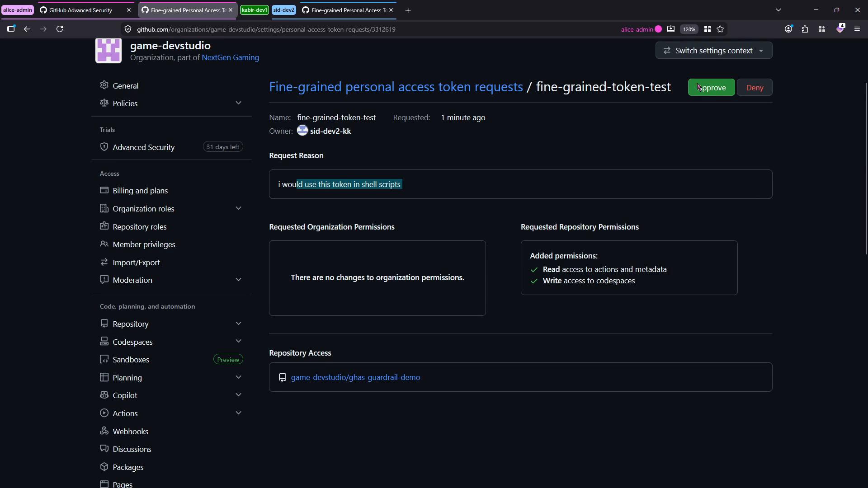Expand the Copilot section
The width and height of the screenshot is (868, 488).
pyautogui.click(x=238, y=395)
